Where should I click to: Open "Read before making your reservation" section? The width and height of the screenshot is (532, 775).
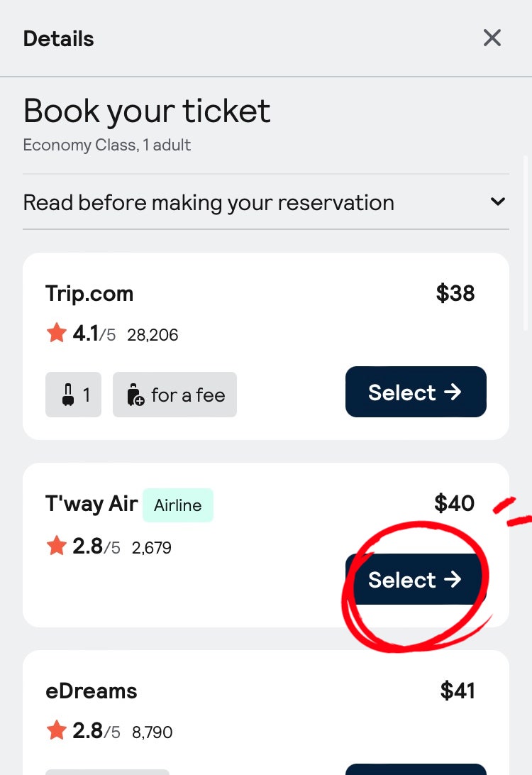coord(266,202)
